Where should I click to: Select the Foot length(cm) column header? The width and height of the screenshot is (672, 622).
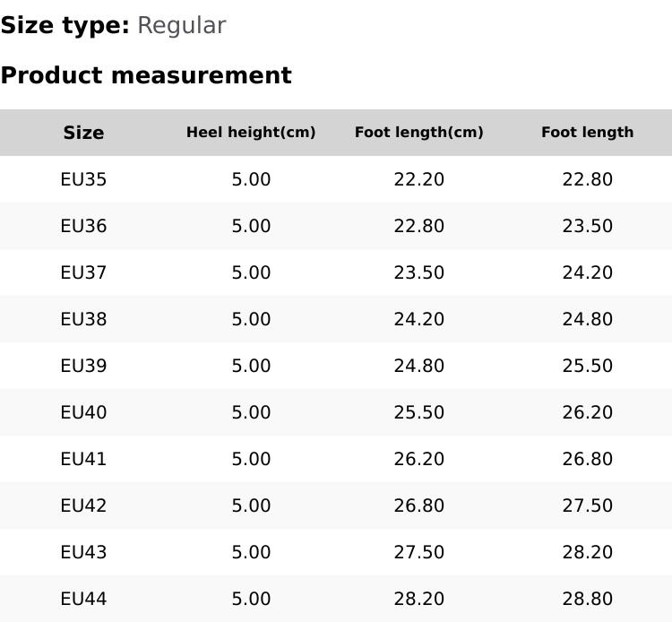pyautogui.click(x=418, y=133)
